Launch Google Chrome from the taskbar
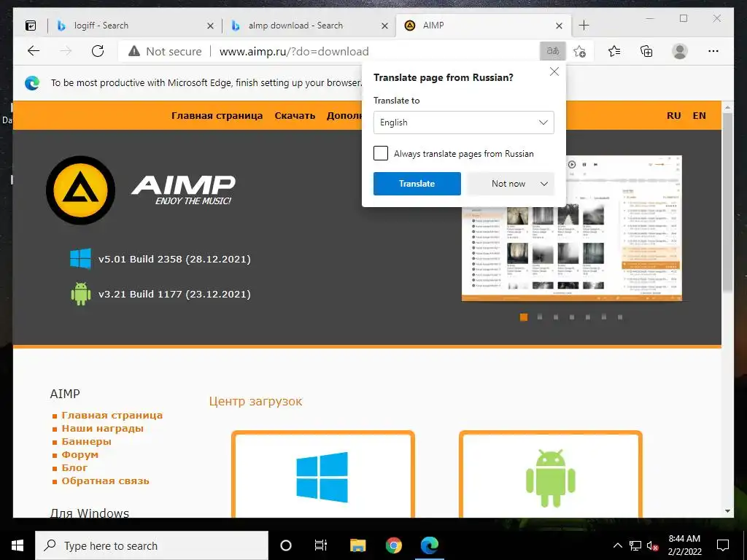This screenshot has width=747, height=560. click(x=393, y=545)
